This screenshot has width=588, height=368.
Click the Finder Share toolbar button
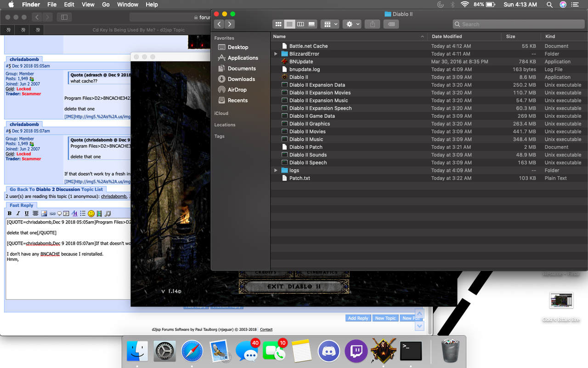[x=373, y=24]
